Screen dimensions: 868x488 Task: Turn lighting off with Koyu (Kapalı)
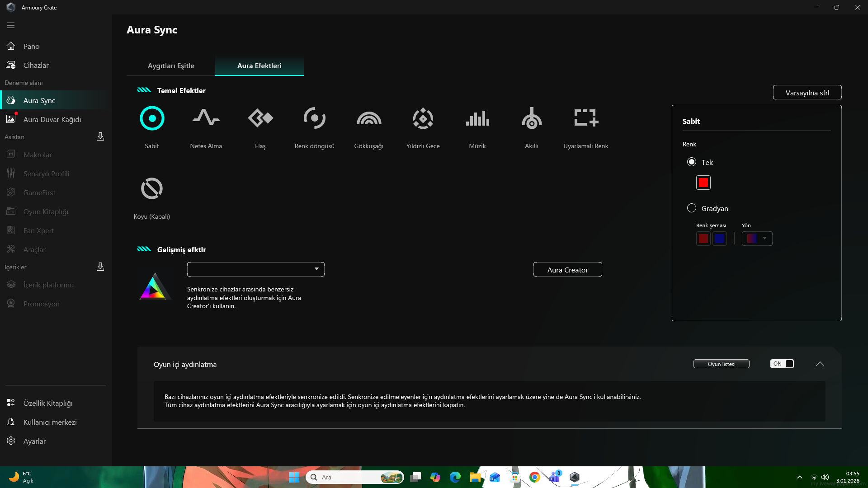[152, 189]
